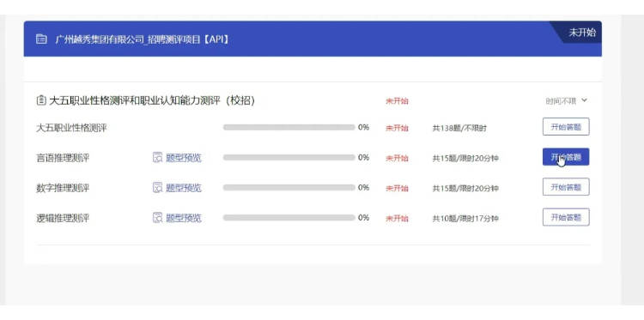Image resolution: width=644 pixels, height=320 pixels.
Task: Click preview icon in 数字推理测评 row
Action: tap(158, 188)
